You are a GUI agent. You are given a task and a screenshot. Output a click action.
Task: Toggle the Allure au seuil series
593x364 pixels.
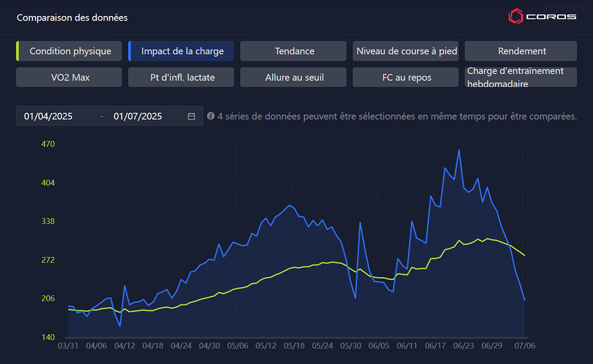tap(293, 77)
